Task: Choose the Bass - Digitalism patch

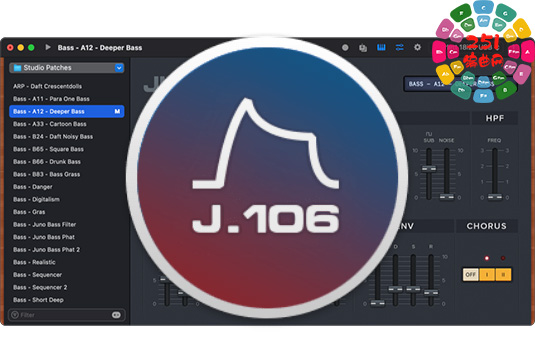Action: pyautogui.click(x=37, y=199)
